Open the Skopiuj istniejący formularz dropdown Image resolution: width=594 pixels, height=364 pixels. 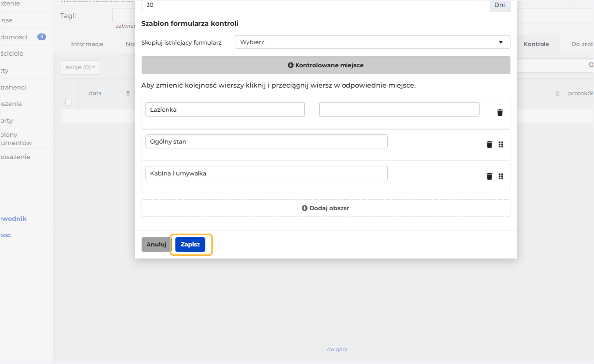point(372,42)
